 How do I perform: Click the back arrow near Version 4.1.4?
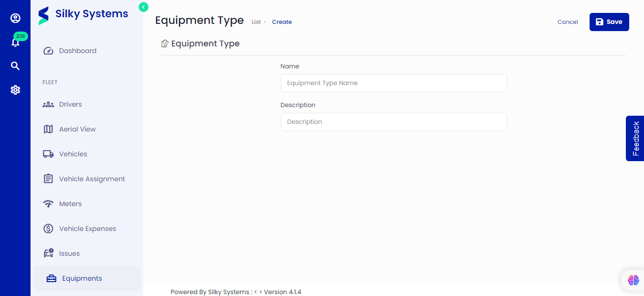tap(255, 292)
